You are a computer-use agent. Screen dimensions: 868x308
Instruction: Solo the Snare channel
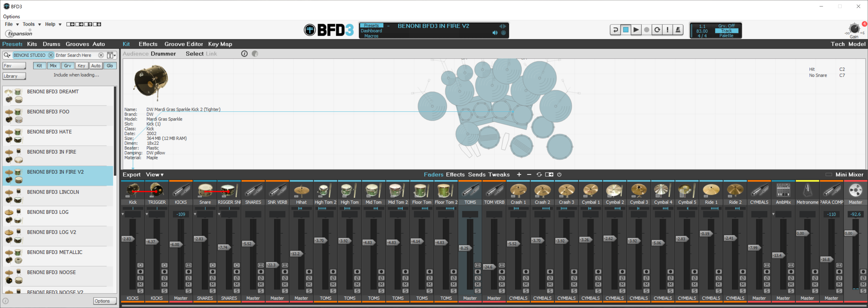pyautogui.click(x=213, y=291)
